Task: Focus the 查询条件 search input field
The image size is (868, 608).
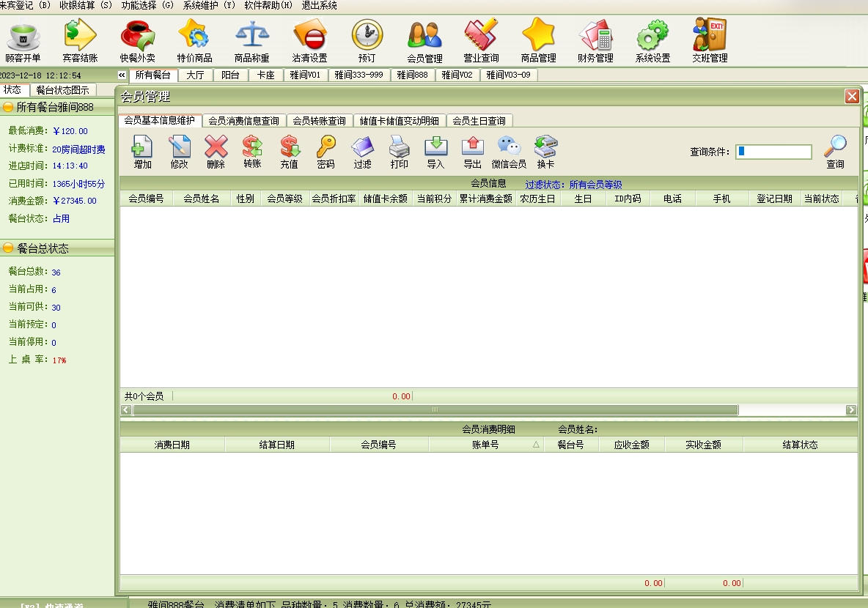Action: pos(774,152)
